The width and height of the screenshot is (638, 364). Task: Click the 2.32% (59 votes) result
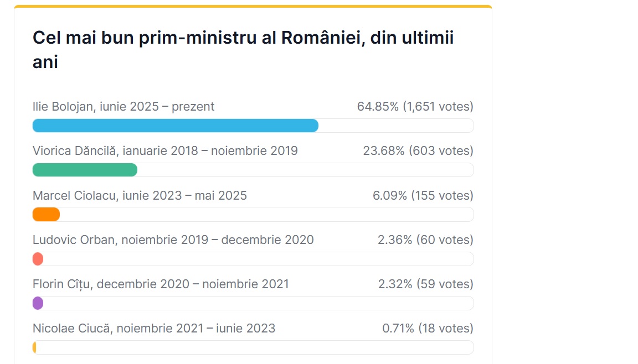(425, 284)
